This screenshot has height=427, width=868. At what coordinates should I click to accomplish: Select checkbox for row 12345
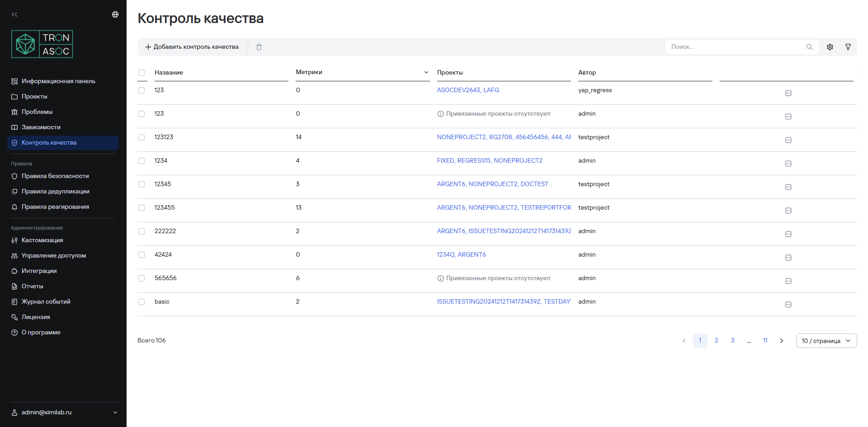coord(142,184)
